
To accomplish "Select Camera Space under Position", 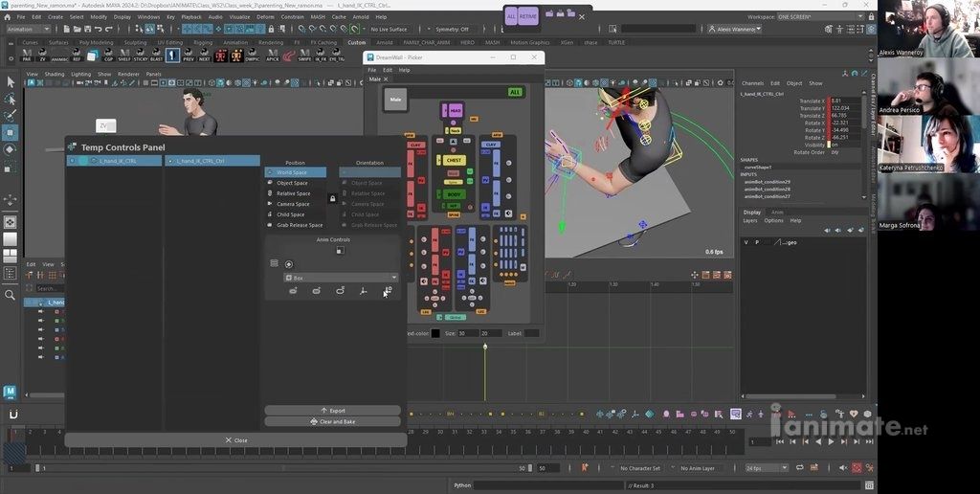I will [295, 204].
